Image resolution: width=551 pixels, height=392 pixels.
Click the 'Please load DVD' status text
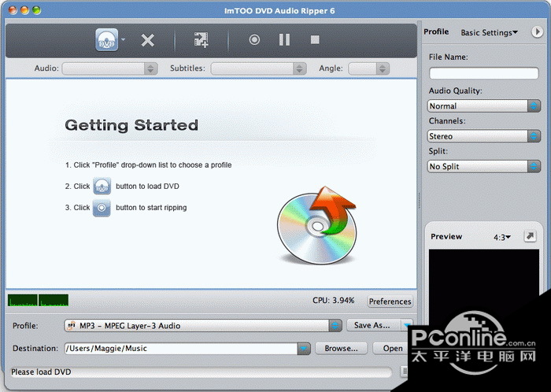click(41, 372)
